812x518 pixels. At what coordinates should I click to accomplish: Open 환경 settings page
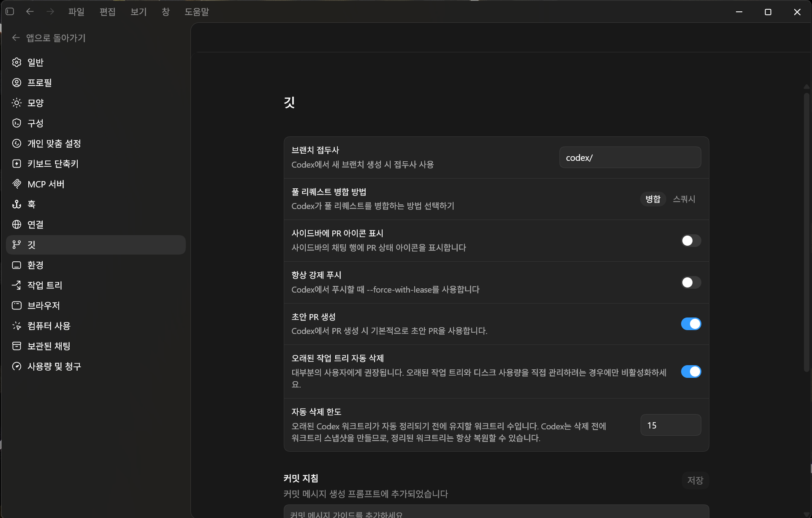pos(96,265)
